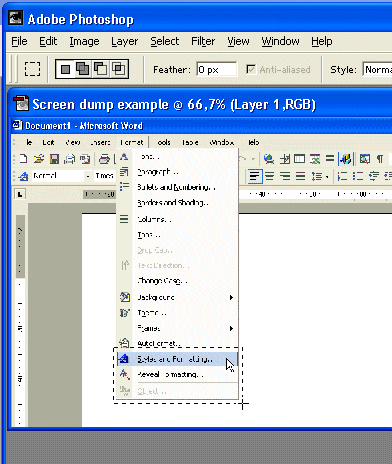Click the Insert menu in Word menu bar
Screen dimensions: 392x464
tap(100, 142)
